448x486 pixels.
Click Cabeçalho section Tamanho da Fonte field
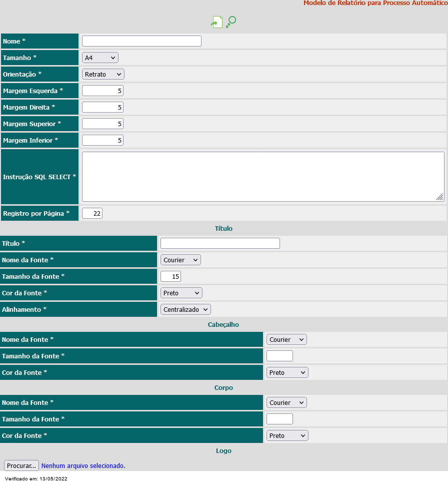pos(279,356)
